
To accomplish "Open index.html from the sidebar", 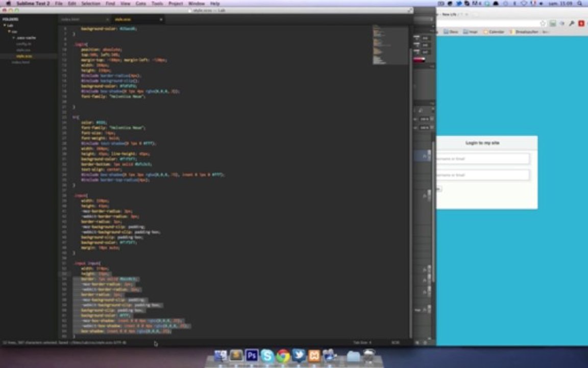I will pos(20,62).
